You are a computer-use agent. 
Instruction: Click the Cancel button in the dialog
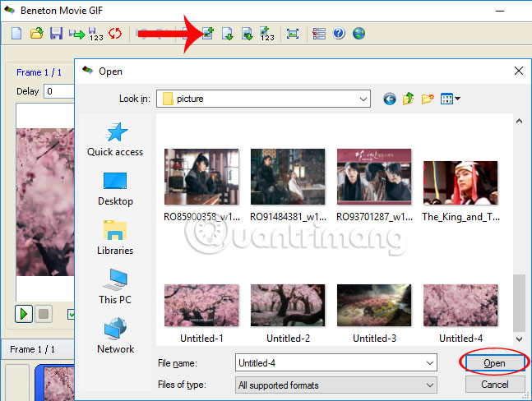coord(495,385)
